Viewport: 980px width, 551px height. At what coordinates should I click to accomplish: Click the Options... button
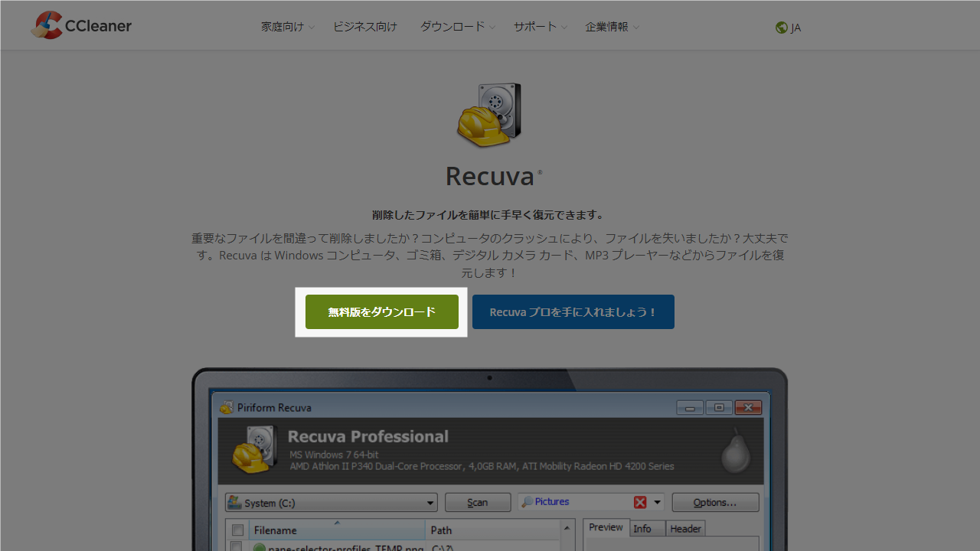point(715,503)
